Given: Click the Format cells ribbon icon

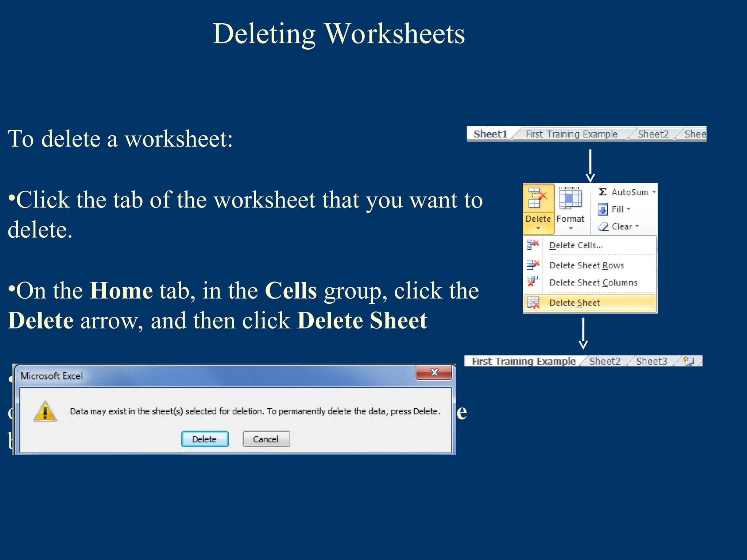Looking at the screenshot, I should (x=570, y=198).
